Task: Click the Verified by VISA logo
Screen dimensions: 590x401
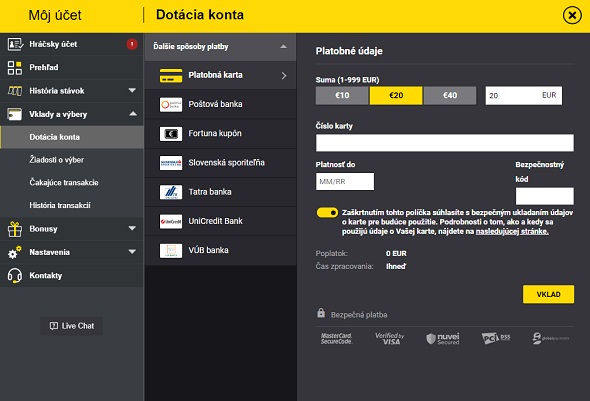Action: click(389, 339)
